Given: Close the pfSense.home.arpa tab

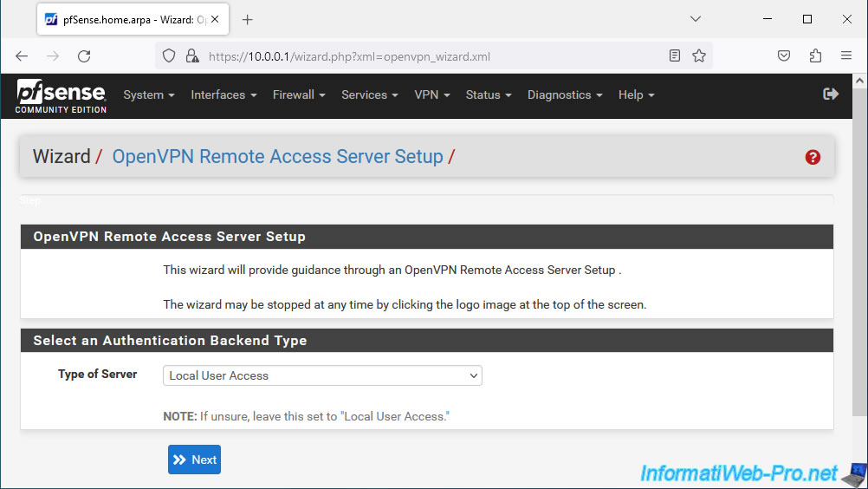Looking at the screenshot, I should point(215,19).
